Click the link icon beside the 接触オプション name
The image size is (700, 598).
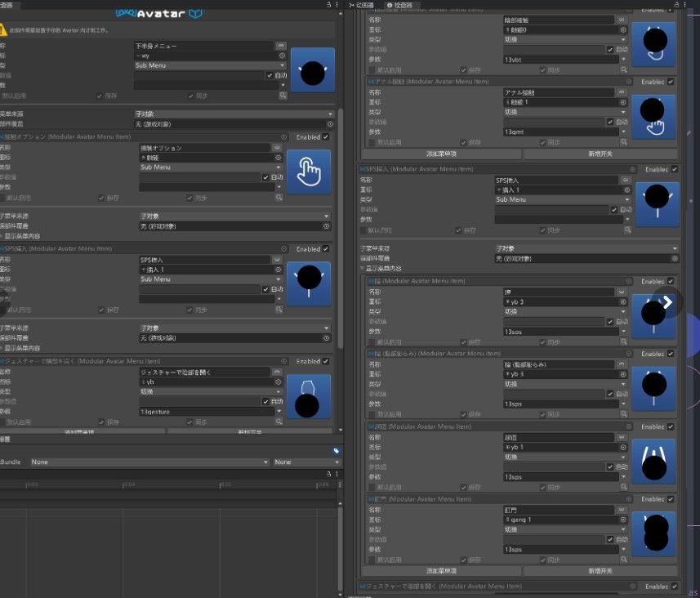(x=277, y=147)
